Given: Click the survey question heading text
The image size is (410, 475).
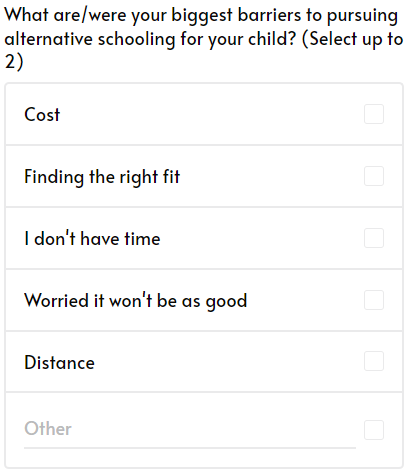Looking at the screenshot, I should coord(204,38).
